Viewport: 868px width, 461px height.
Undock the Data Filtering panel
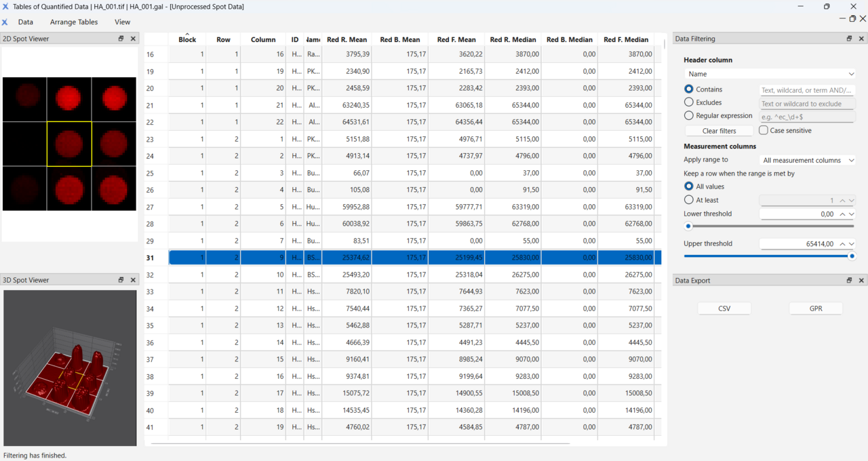(x=849, y=39)
